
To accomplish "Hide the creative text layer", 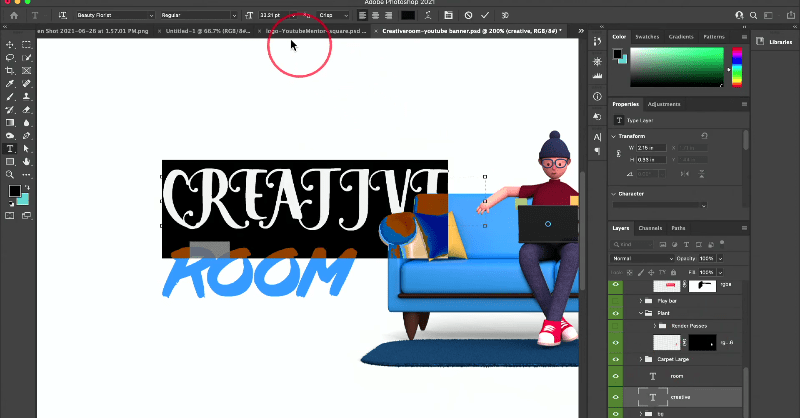I will (x=615, y=397).
